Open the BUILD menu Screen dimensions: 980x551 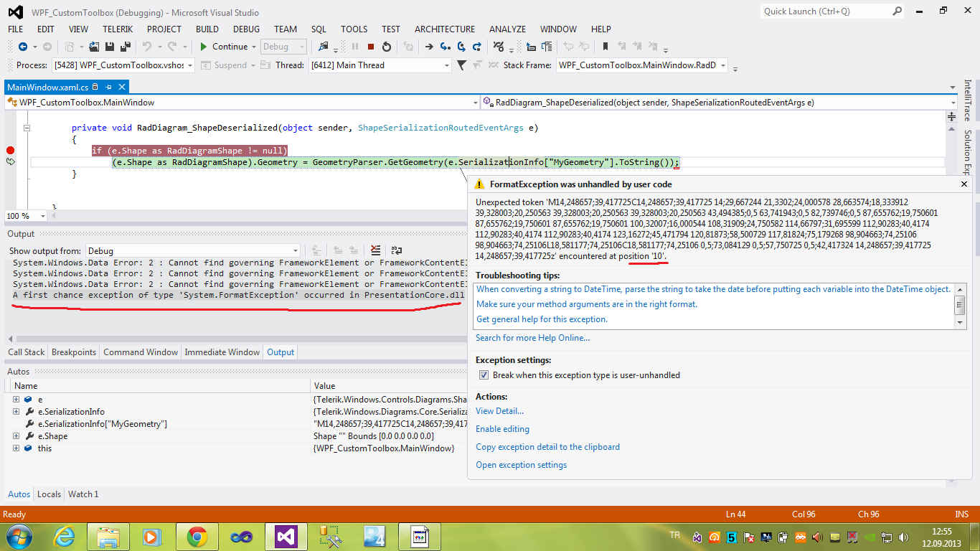(207, 29)
